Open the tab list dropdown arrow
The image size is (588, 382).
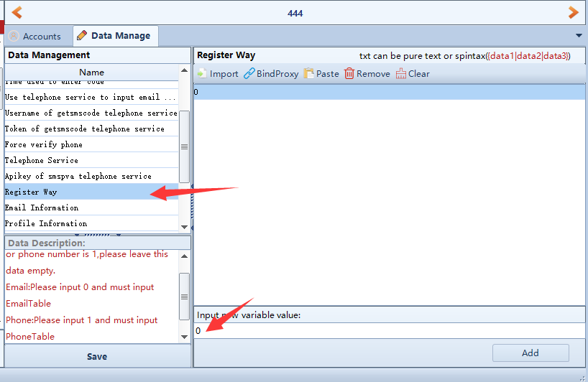[579, 35]
